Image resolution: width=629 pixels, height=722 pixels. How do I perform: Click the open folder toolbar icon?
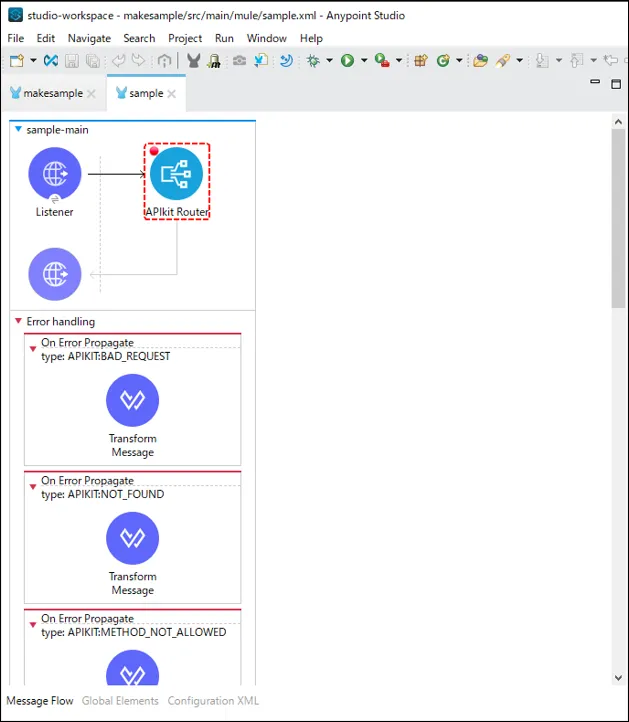pyautogui.click(x=480, y=60)
